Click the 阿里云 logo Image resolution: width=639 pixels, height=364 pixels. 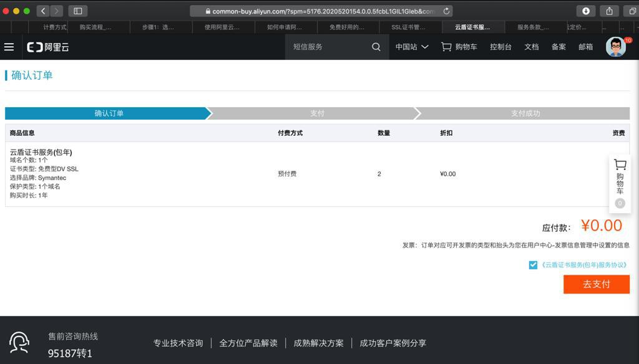(x=48, y=47)
